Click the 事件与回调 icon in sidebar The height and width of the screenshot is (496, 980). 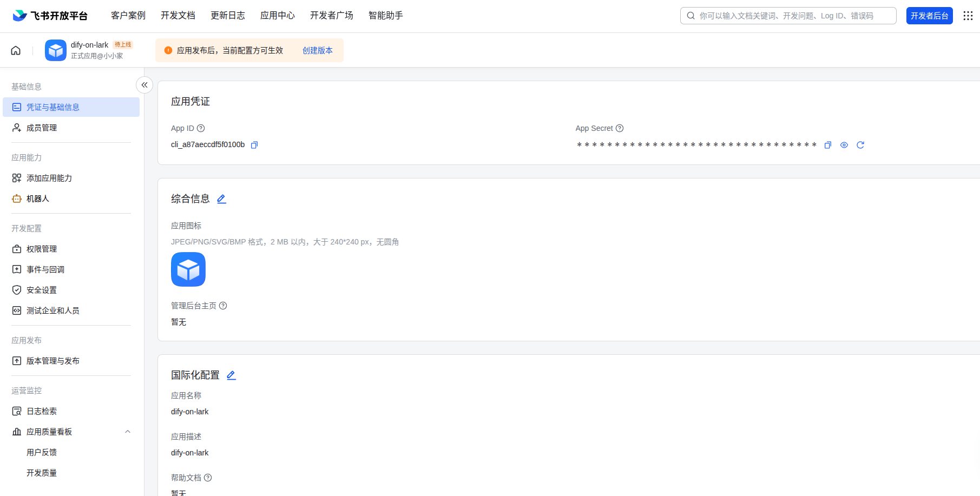17,269
